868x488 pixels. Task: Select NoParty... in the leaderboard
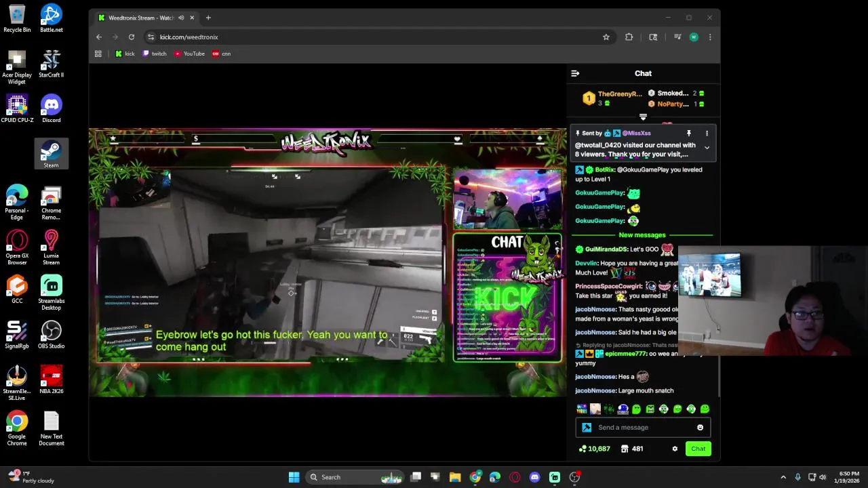pos(673,104)
